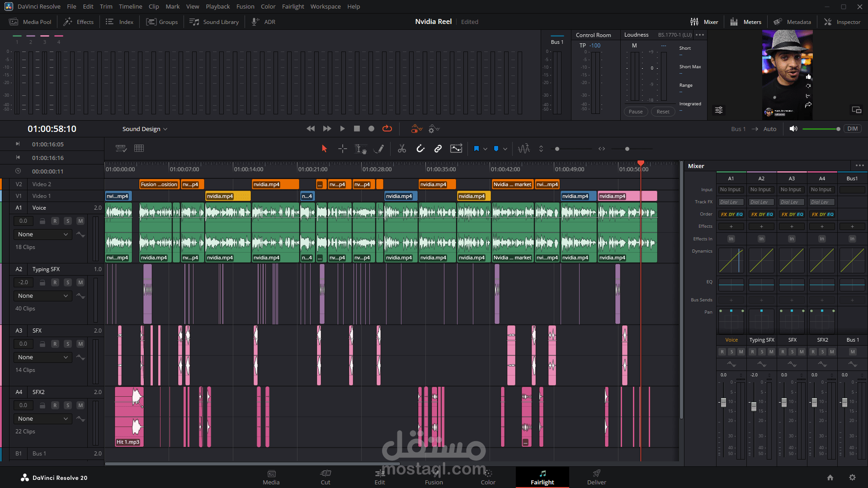Click the link clips icon
Image resolution: width=868 pixels, height=488 pixels.
click(x=438, y=149)
